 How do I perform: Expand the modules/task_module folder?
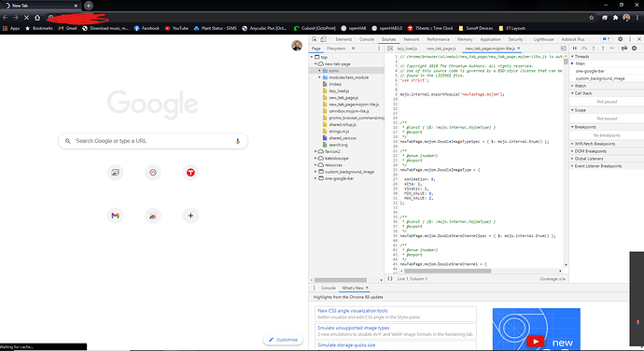click(x=319, y=77)
